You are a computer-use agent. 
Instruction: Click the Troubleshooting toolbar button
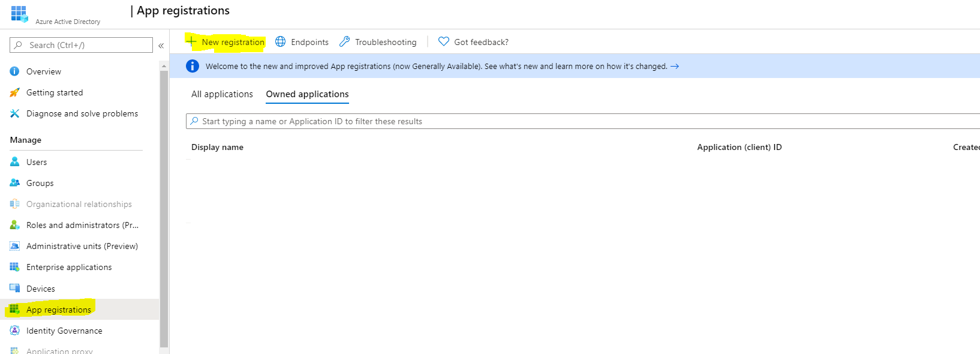click(378, 42)
